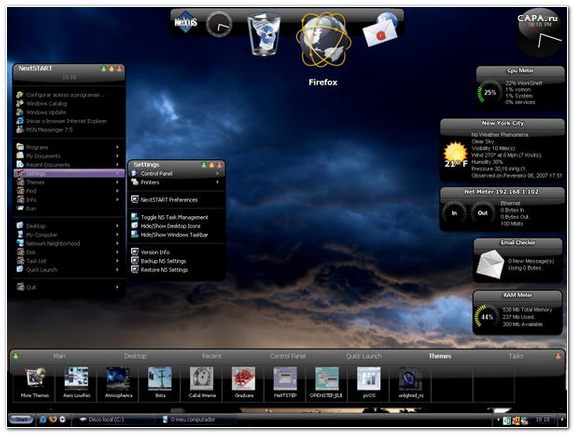The image size is (574, 434).
Task: Select the Brita theme thumbnail
Action: [160, 378]
